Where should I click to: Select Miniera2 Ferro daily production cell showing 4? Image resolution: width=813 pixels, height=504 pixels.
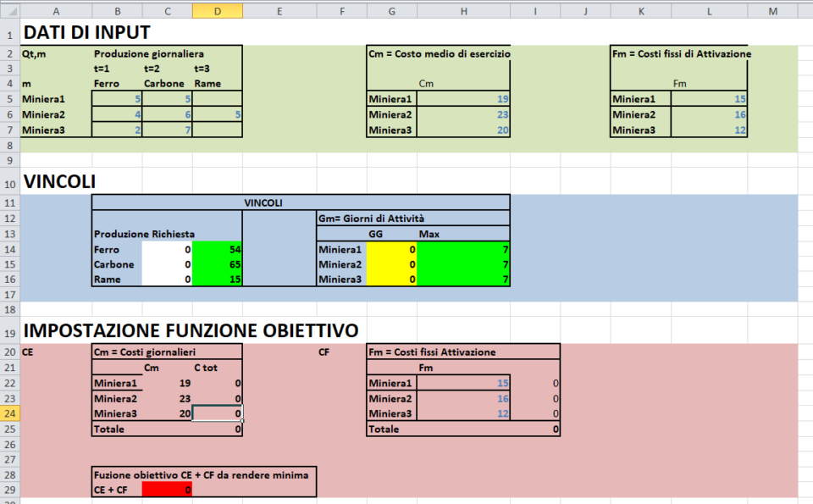coord(117,114)
